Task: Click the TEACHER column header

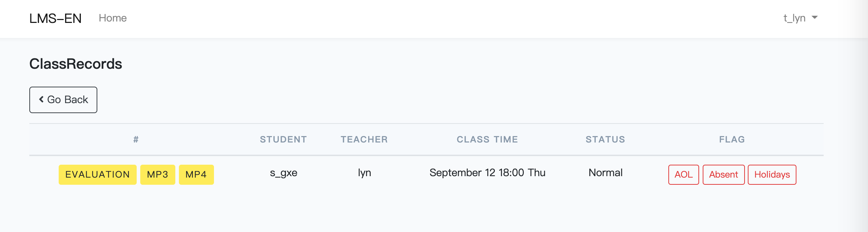Action: (x=364, y=140)
